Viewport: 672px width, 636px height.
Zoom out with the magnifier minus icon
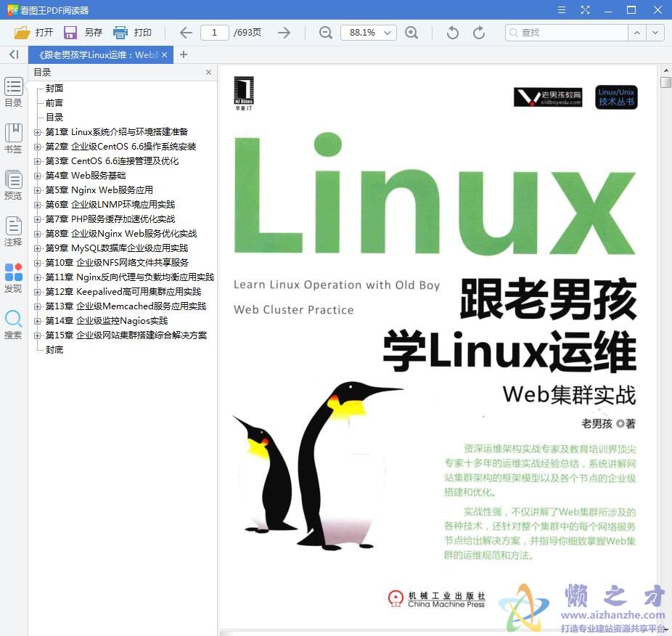325,32
